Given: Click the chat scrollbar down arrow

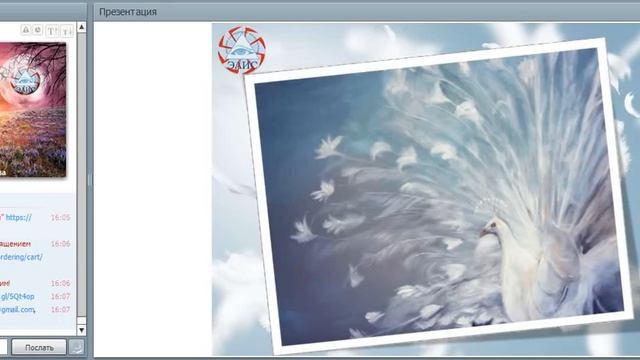Looking at the screenshot, I should pos(81,330).
